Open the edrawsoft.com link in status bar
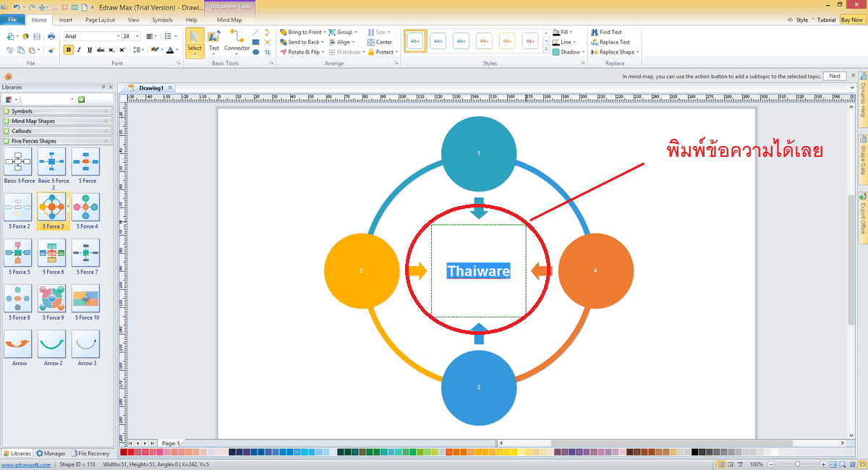Screen dimensions: 868x470 click(x=25, y=464)
